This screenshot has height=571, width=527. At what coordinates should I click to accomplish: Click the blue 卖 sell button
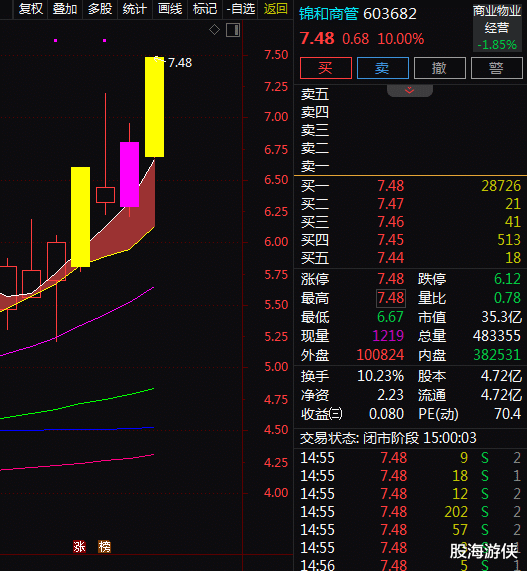pos(383,68)
